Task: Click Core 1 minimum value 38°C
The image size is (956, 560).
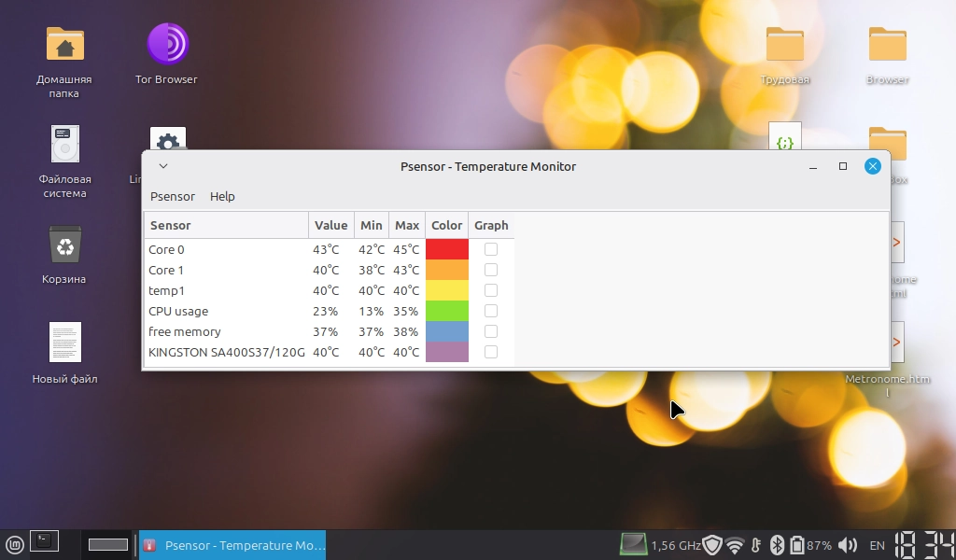Action: (x=372, y=270)
